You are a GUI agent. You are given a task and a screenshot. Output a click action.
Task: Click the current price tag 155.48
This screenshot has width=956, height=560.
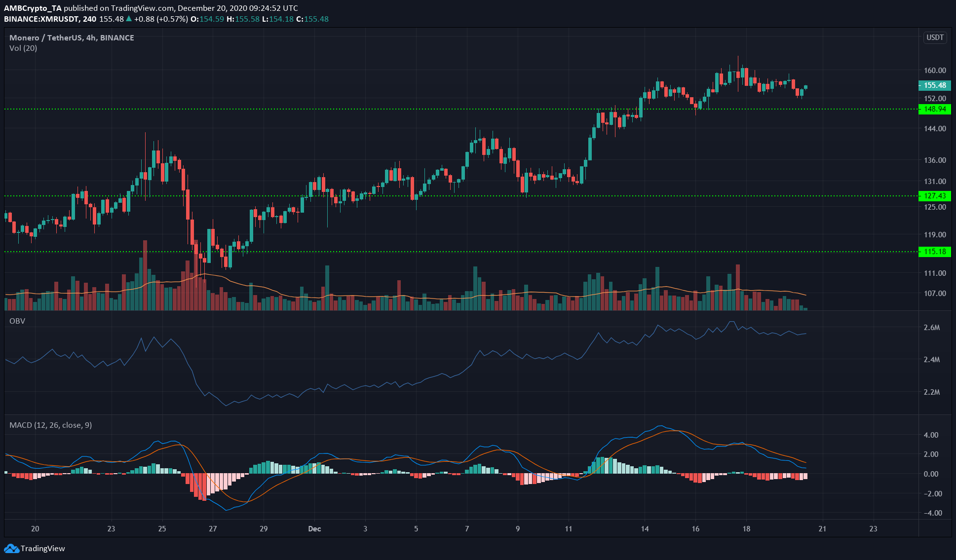pos(934,85)
